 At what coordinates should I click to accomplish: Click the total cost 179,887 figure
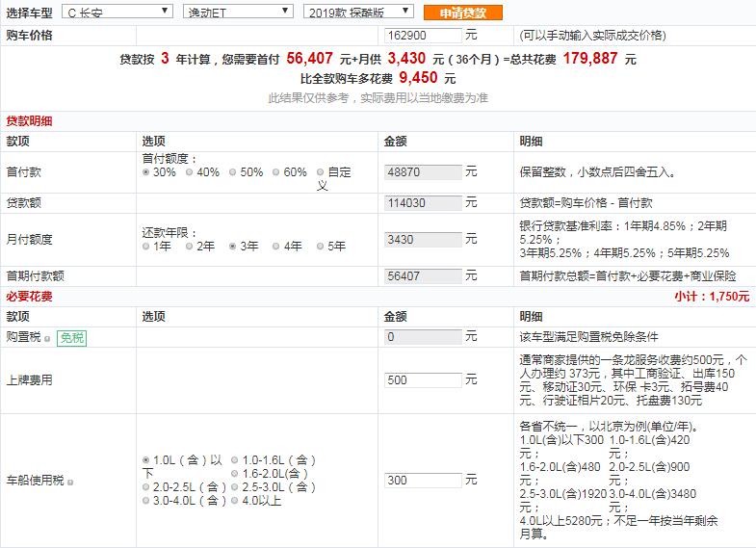[x=590, y=59]
